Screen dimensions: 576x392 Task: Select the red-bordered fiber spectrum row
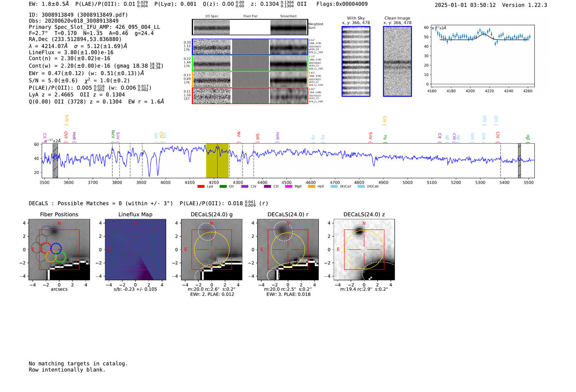[x=250, y=96]
